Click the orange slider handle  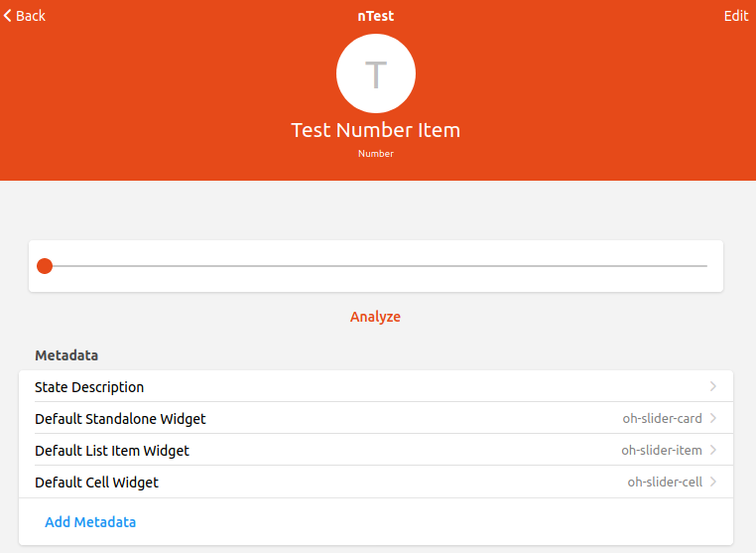click(x=44, y=266)
